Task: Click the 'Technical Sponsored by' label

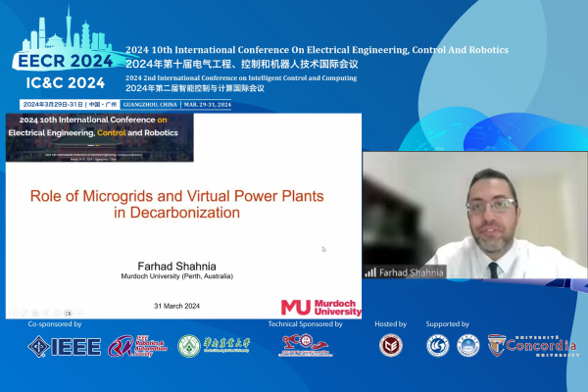Action: point(305,324)
